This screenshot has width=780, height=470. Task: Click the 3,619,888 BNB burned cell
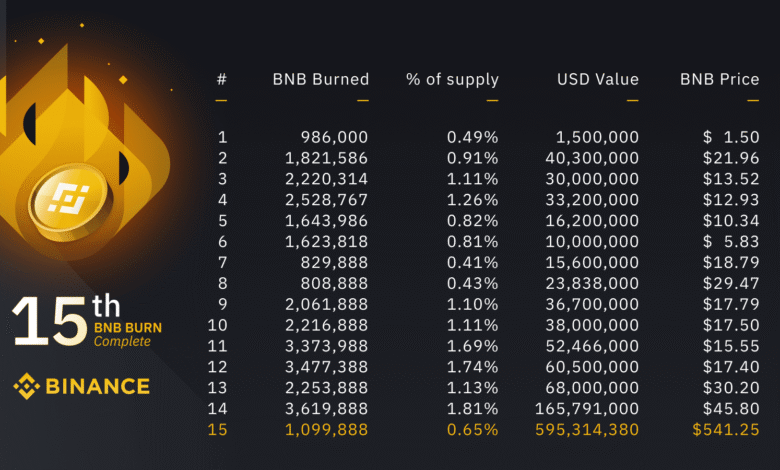(x=326, y=408)
